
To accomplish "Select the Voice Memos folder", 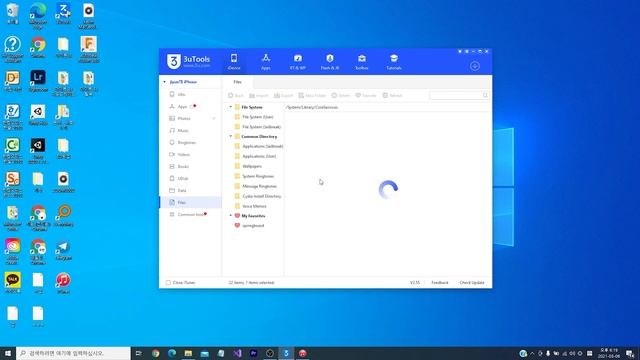I will (254, 206).
